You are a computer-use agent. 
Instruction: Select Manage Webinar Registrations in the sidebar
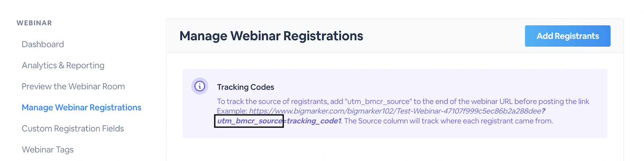(x=82, y=108)
